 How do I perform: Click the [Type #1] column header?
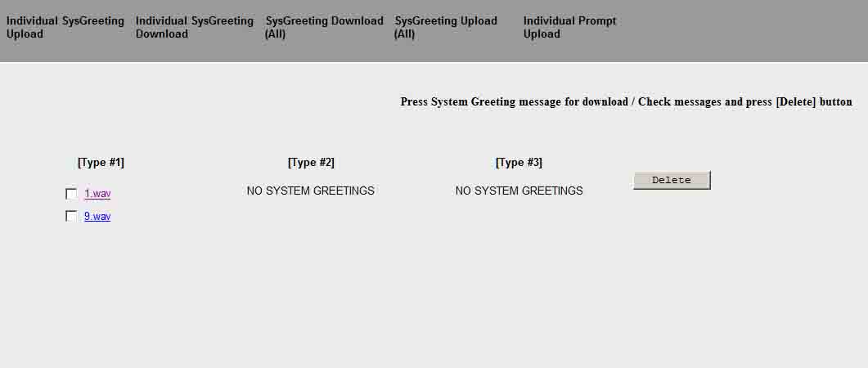click(101, 163)
